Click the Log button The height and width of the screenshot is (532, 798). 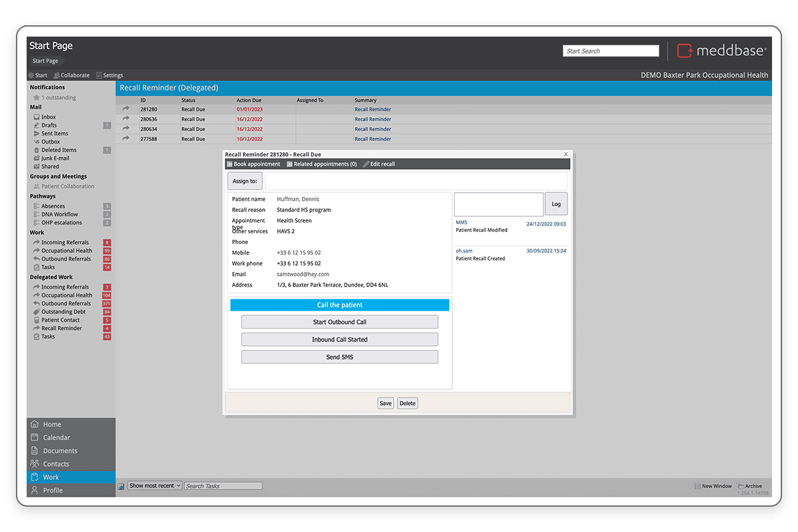coord(556,204)
